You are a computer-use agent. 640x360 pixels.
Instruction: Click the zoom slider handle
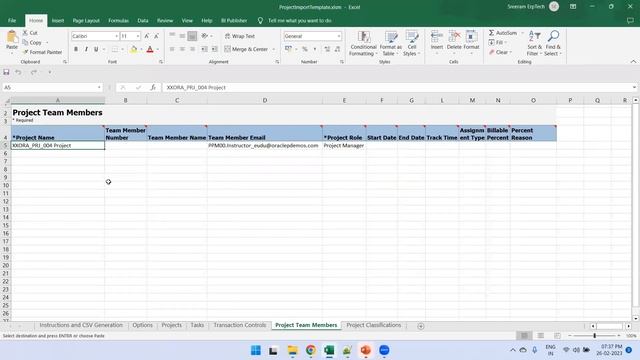594,336
